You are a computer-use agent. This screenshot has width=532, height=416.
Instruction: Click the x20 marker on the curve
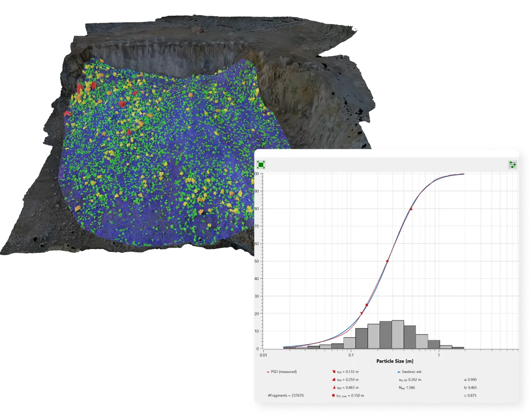pyautogui.click(x=362, y=314)
